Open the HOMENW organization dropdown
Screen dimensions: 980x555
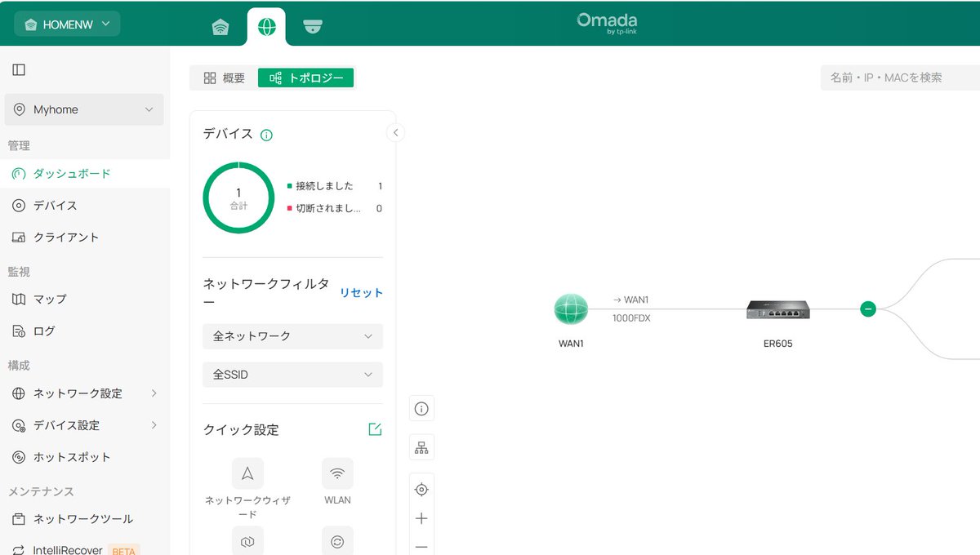tap(67, 24)
